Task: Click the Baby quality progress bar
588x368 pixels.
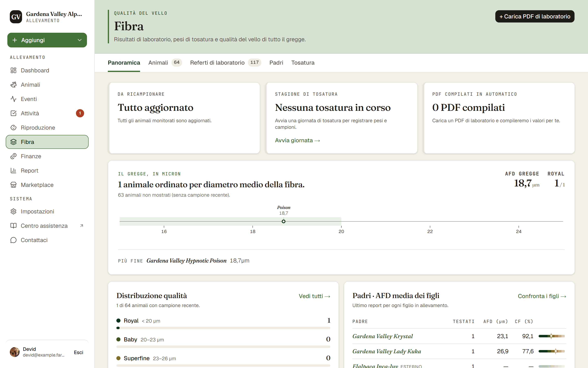Action: [223, 347]
